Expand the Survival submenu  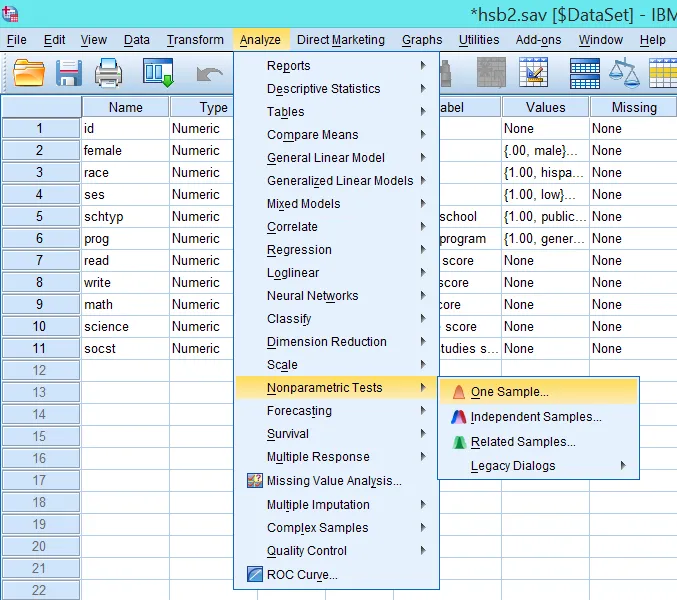coord(337,434)
